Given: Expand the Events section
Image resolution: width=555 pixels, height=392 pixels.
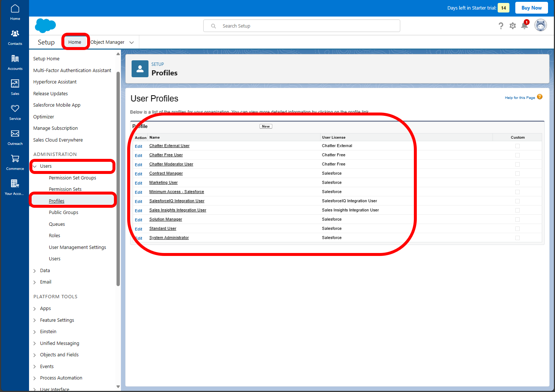Looking at the screenshot, I should click(35, 367).
